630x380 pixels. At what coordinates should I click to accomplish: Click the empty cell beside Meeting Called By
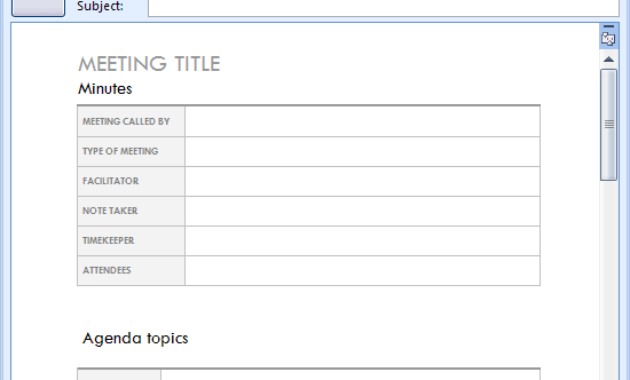[362, 121]
